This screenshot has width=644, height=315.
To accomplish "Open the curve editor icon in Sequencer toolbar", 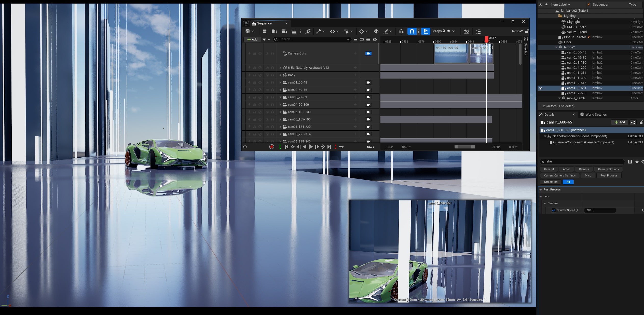I will coord(466,31).
